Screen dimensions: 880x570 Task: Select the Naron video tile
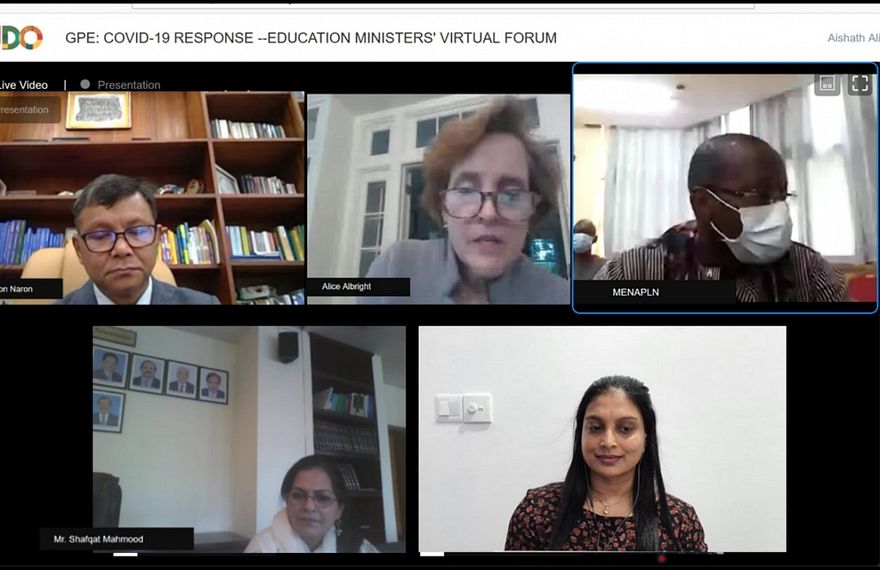pyautogui.click(x=152, y=198)
